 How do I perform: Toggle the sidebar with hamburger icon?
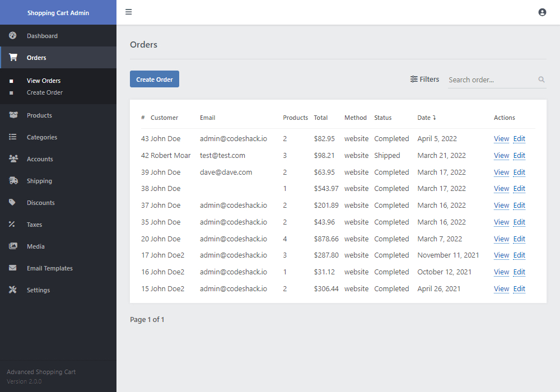(129, 12)
